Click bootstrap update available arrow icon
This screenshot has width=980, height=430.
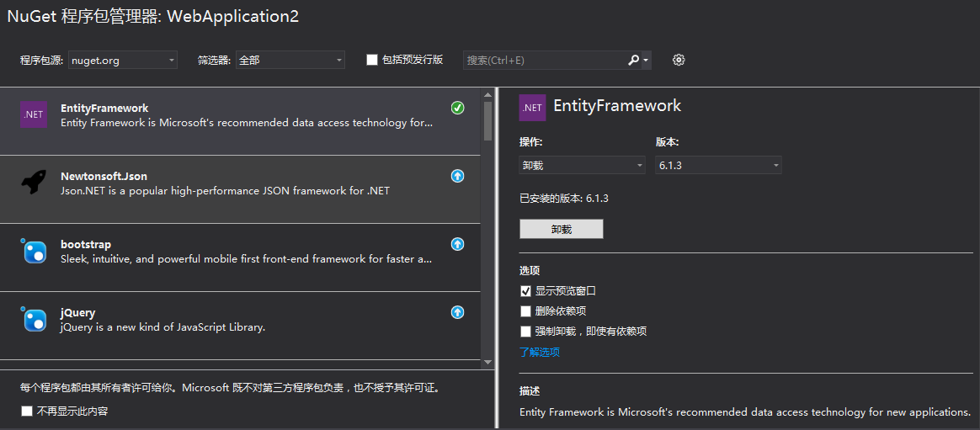click(457, 244)
